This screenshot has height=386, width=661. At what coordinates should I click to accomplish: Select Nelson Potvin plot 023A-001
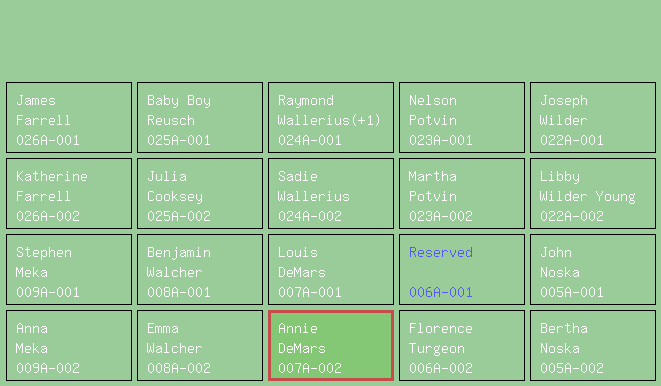click(x=462, y=118)
